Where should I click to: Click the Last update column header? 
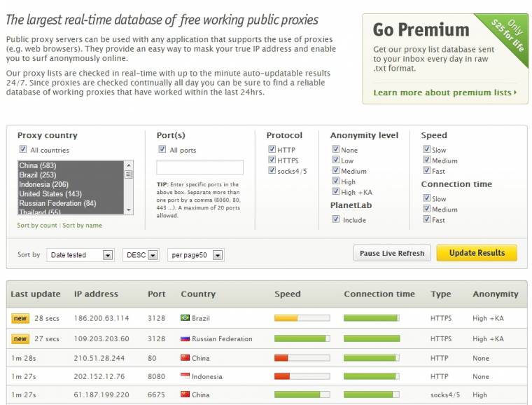[36, 294]
